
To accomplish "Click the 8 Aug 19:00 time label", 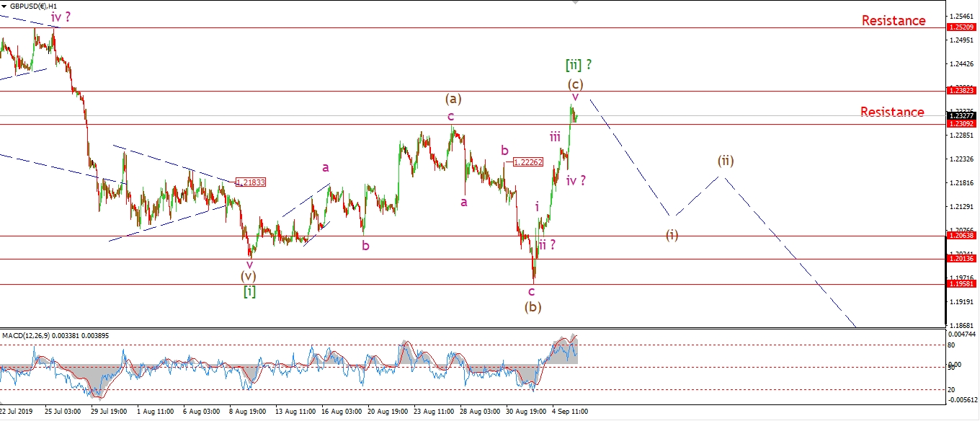I will [x=249, y=412].
